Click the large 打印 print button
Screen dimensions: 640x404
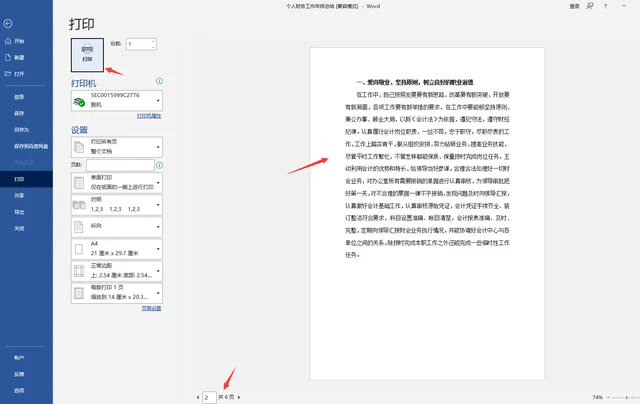pyautogui.click(x=87, y=55)
